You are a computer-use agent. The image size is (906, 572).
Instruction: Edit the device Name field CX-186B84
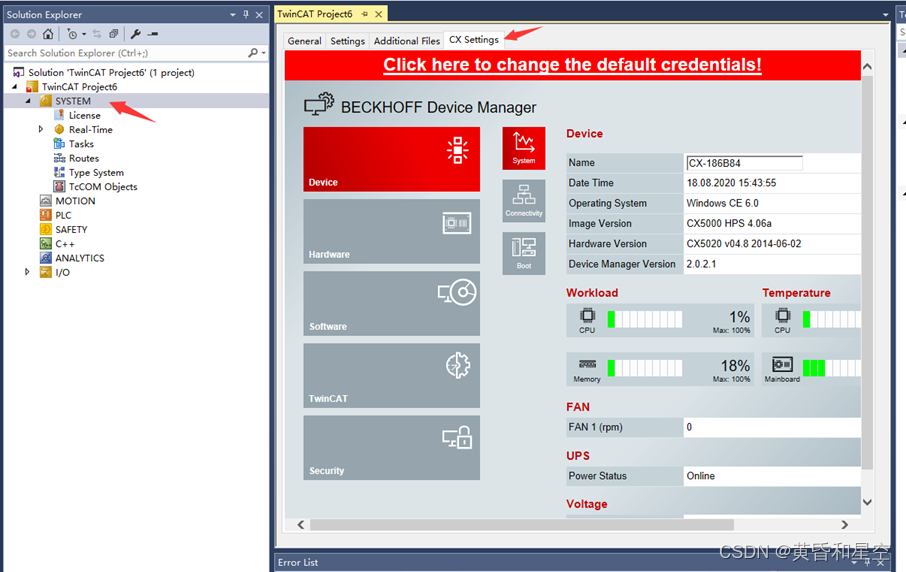(x=744, y=163)
